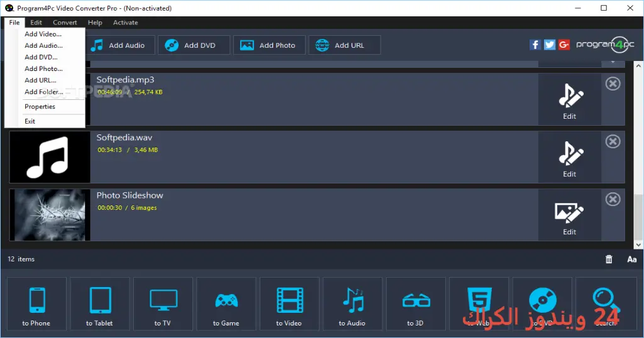Image resolution: width=644 pixels, height=338 pixels.
Task: Click the Photo Slideshow thumbnail
Action: (50, 215)
